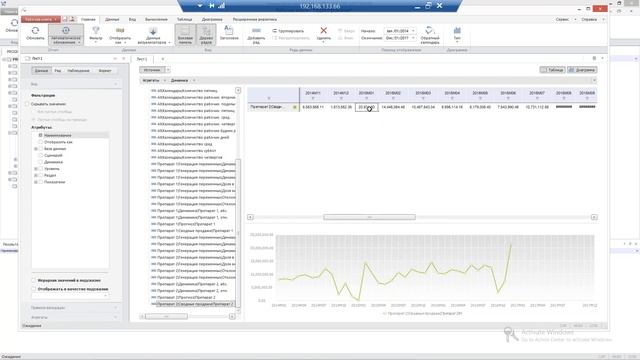This screenshot has height=360, width=640.
Task: Toggle the Сценарий attribute checkbox
Action: 40,155
